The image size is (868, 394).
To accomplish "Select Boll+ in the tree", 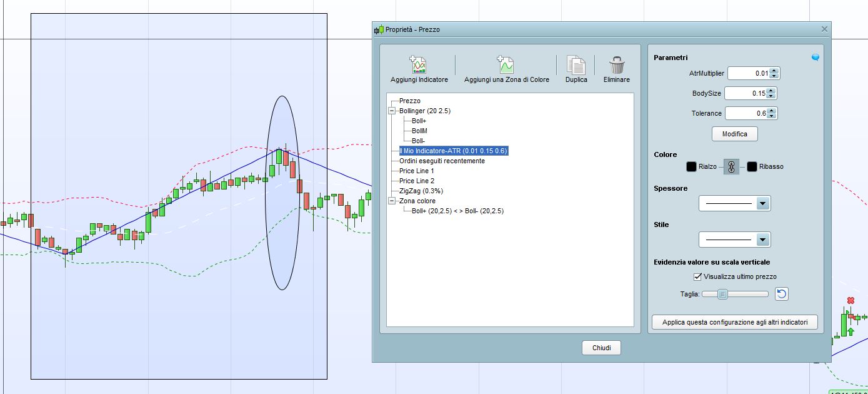I will [419, 121].
